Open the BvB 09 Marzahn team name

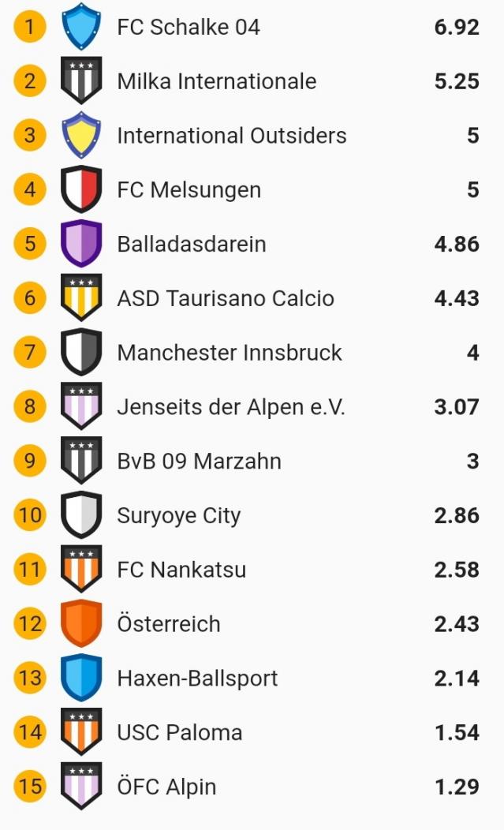point(199,461)
